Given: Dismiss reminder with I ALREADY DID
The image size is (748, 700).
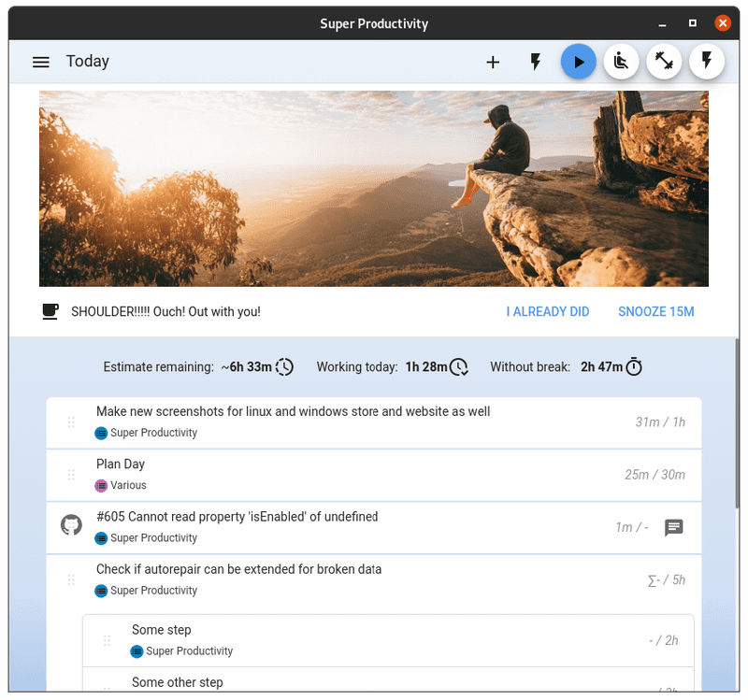Looking at the screenshot, I should point(547,311).
